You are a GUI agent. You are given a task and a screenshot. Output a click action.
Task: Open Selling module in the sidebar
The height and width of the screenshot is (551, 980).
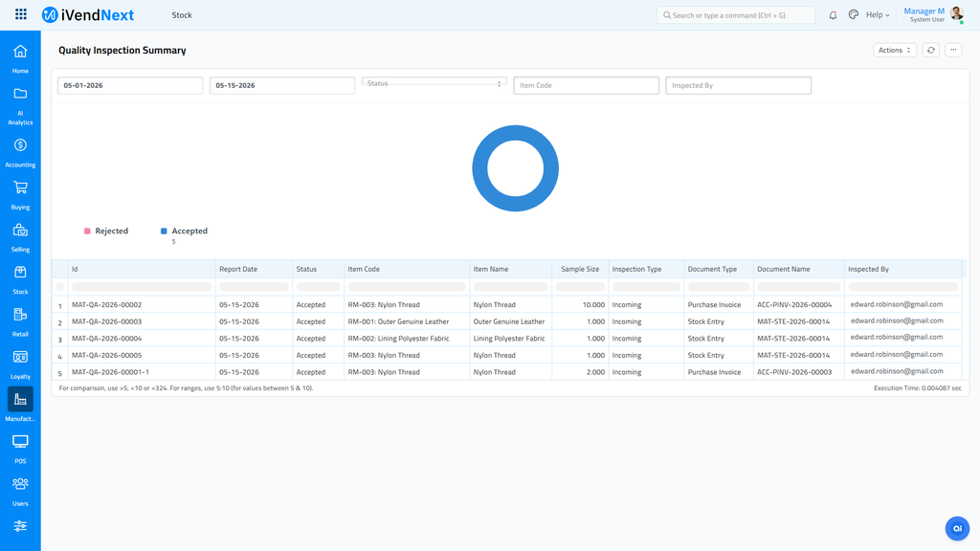click(x=20, y=238)
